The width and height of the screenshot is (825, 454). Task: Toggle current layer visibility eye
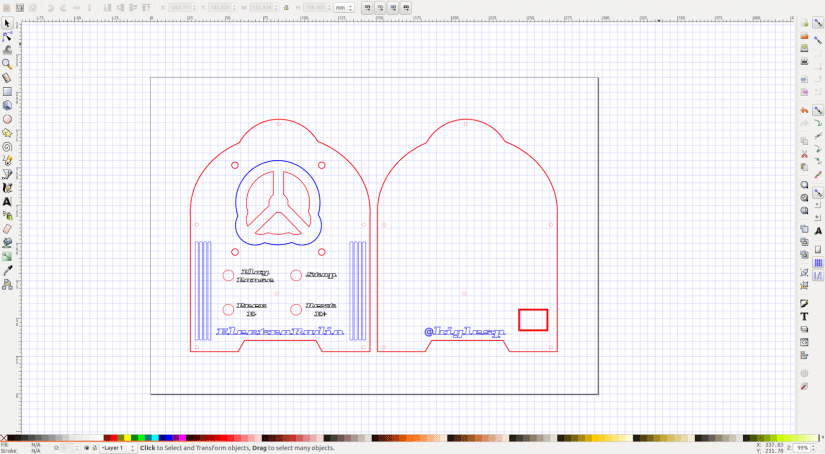pyautogui.click(x=87, y=448)
